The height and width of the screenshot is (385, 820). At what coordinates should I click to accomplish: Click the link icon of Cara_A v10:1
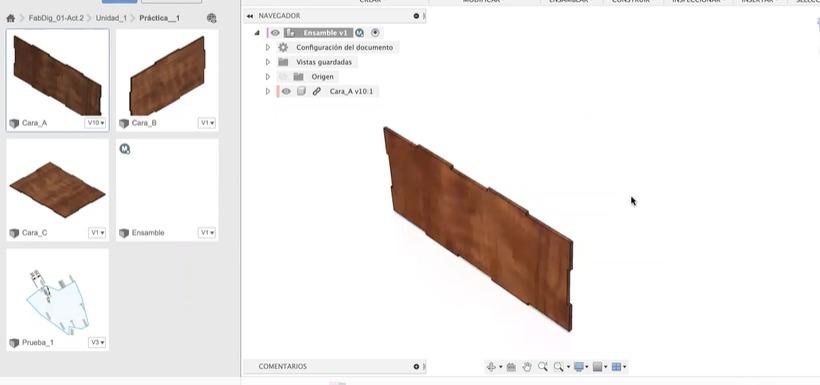(x=316, y=92)
